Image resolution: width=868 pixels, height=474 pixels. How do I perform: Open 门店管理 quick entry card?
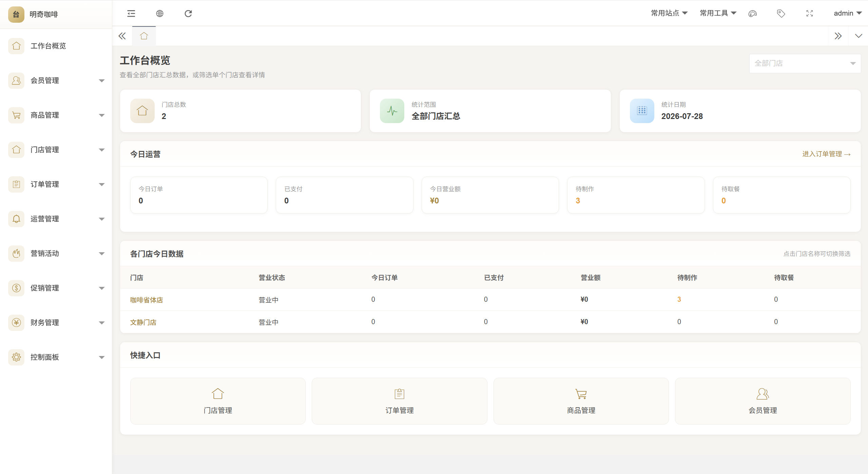tap(218, 401)
